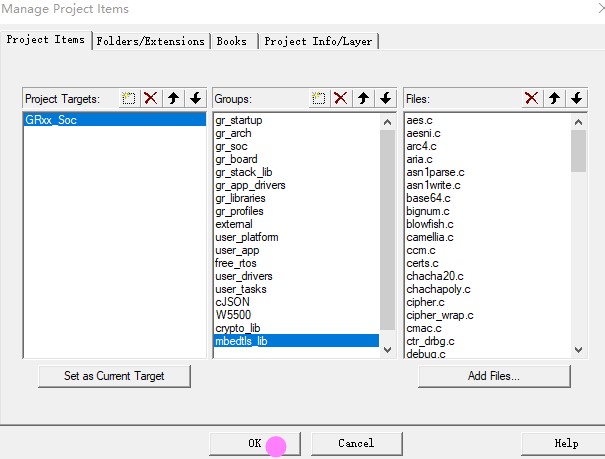Move the project target up
605x459 pixels.
pyautogui.click(x=174, y=98)
